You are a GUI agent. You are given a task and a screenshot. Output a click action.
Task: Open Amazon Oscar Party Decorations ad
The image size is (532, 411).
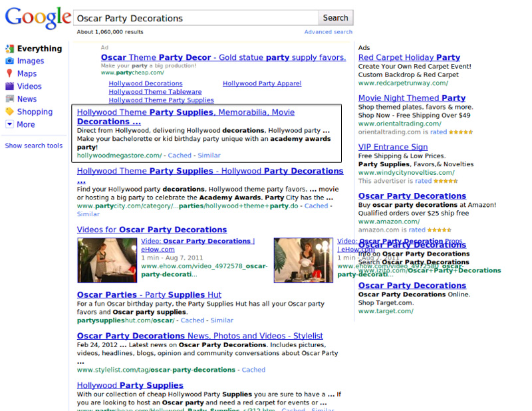(412, 196)
